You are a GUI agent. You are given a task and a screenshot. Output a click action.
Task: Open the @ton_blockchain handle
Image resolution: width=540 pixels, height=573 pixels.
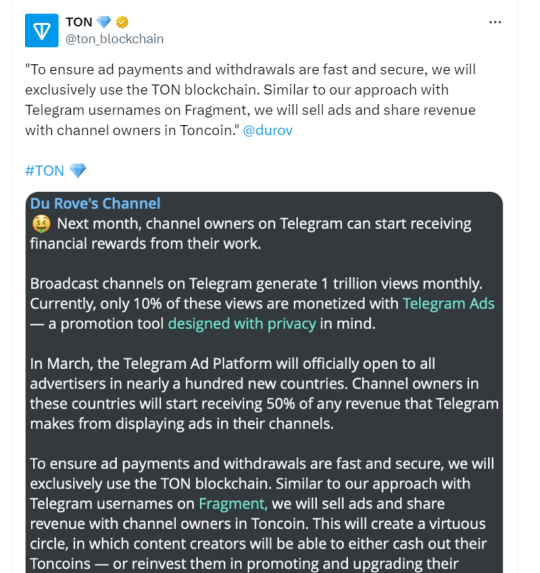click(114, 39)
